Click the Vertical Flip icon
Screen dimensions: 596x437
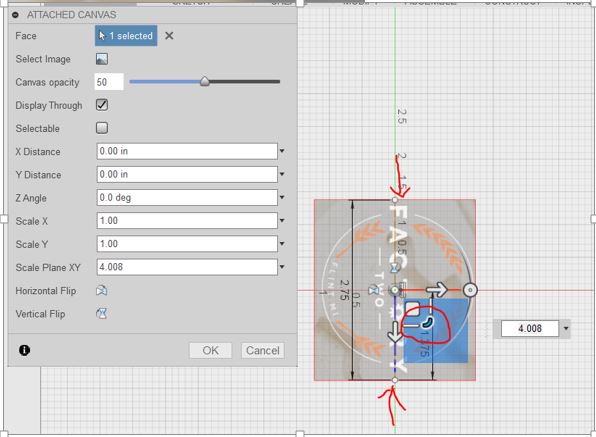[x=101, y=314]
